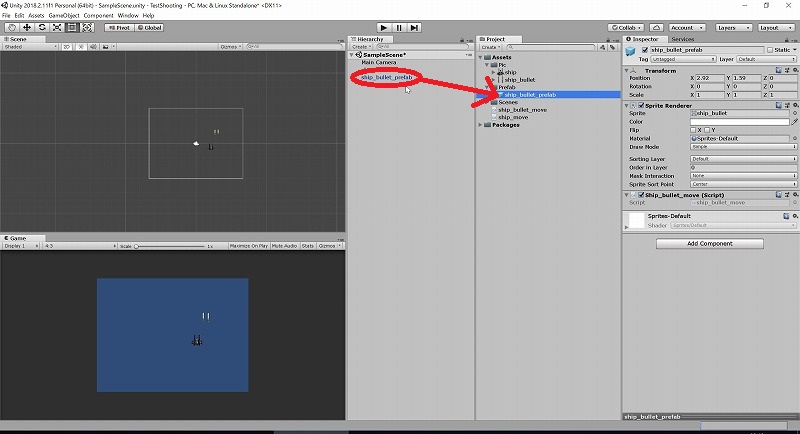The width and height of the screenshot is (800, 434).
Task: Open the cloud services icon
Action: pos(657,28)
